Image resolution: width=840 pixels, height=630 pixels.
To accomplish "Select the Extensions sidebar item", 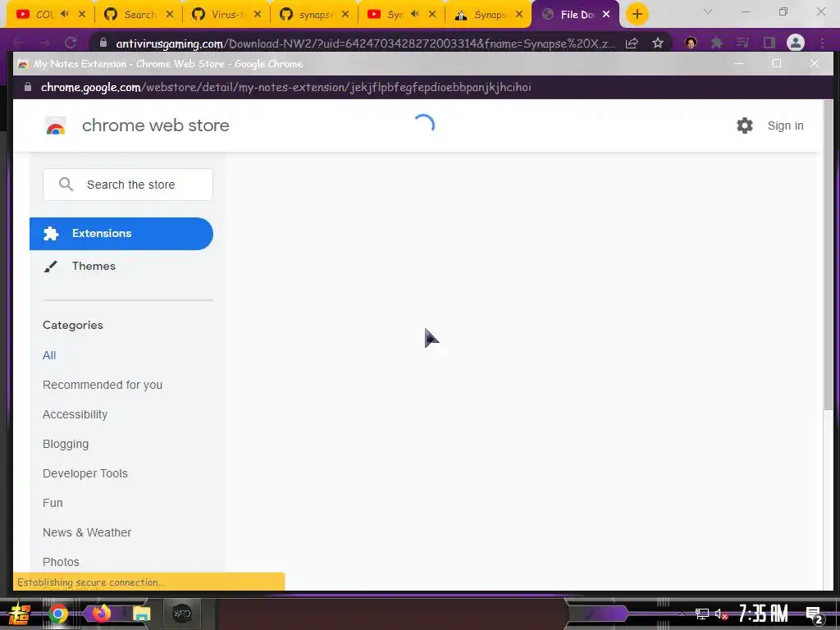I will 121,234.
